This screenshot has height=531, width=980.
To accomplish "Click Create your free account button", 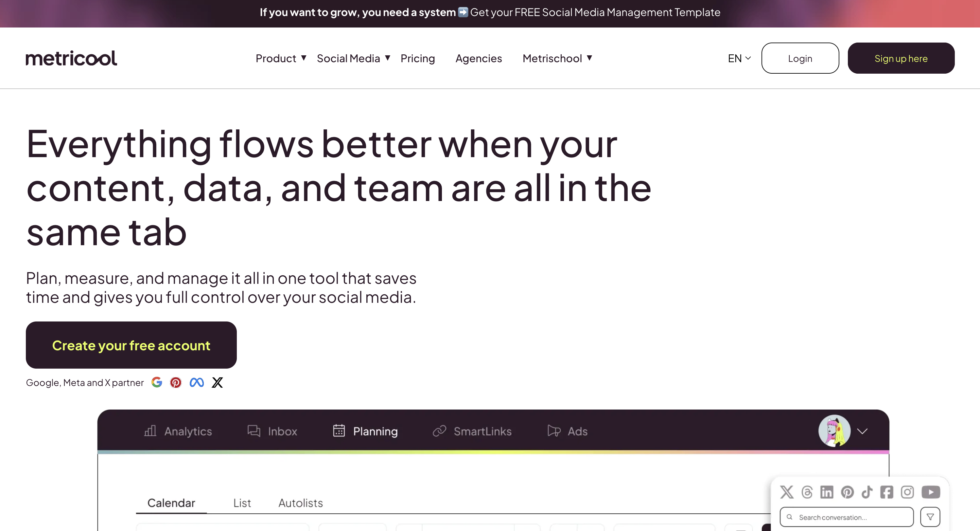I will [x=131, y=345].
